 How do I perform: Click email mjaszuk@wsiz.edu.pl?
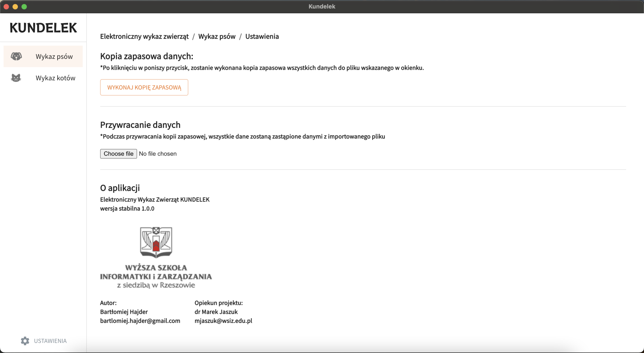[223, 321]
